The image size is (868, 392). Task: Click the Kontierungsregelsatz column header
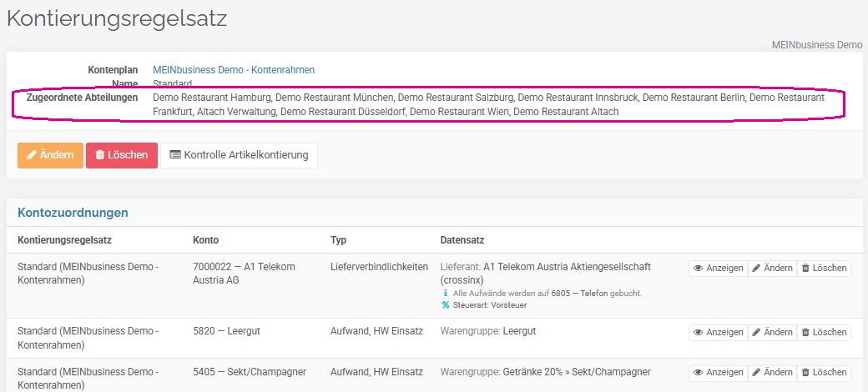(x=65, y=240)
